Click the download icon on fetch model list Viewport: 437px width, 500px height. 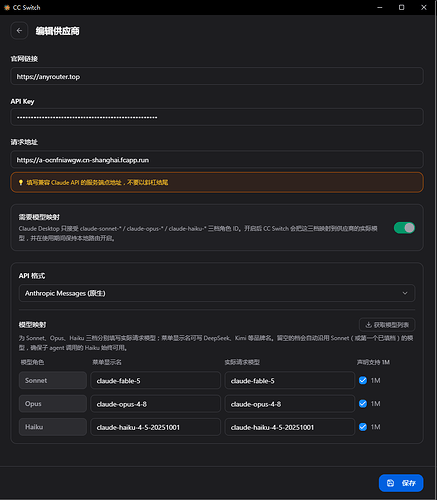pyautogui.click(x=368, y=325)
